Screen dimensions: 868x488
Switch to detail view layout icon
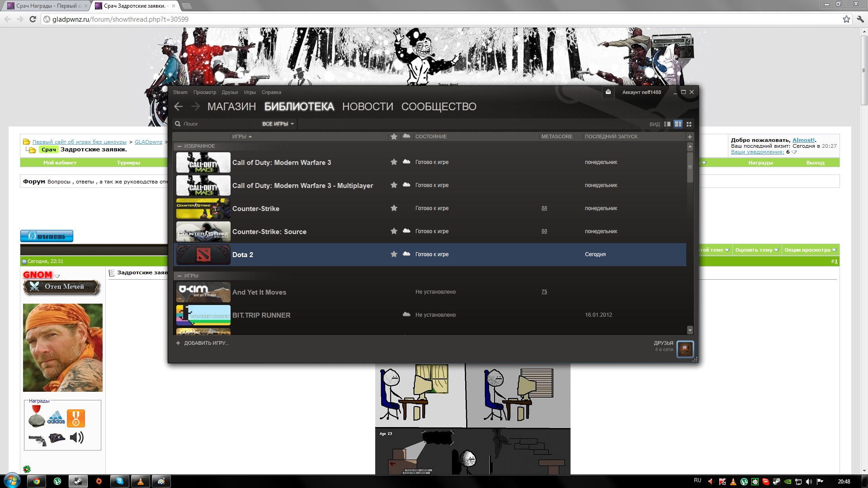[x=667, y=124]
